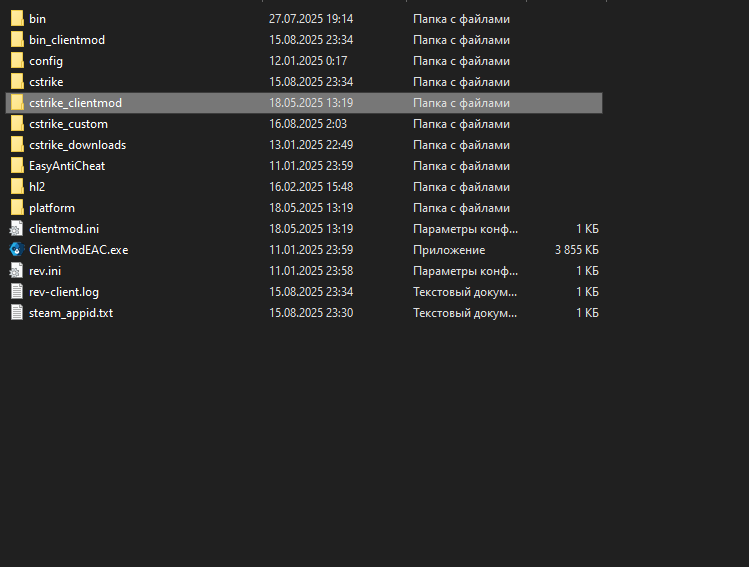749x567 pixels.
Task: Click the Приложение type text
Action: tap(449, 250)
